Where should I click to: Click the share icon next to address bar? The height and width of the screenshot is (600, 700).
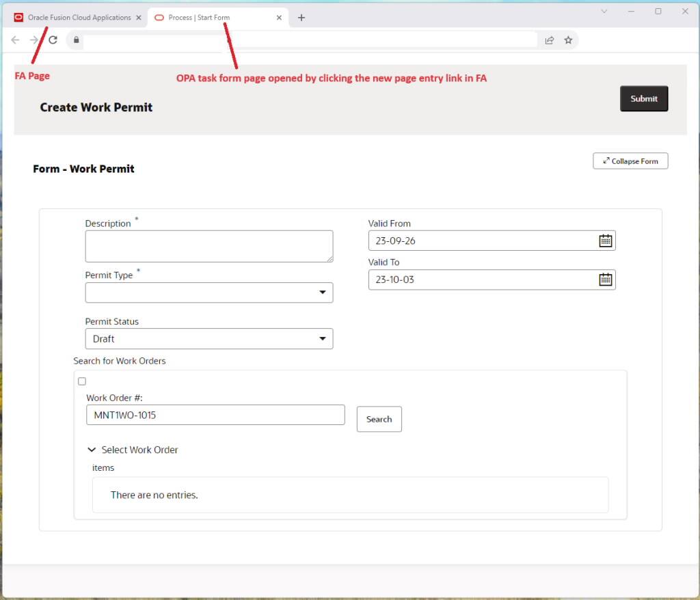[x=549, y=40]
